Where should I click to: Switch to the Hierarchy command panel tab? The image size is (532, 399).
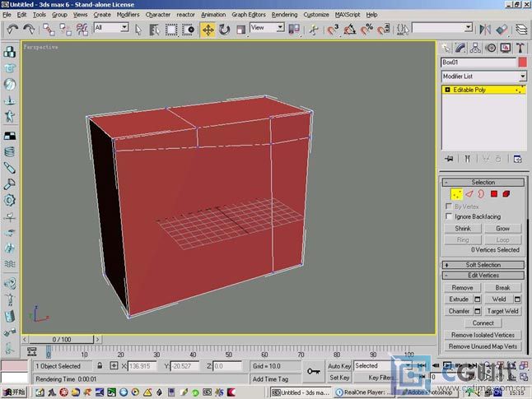(475, 48)
